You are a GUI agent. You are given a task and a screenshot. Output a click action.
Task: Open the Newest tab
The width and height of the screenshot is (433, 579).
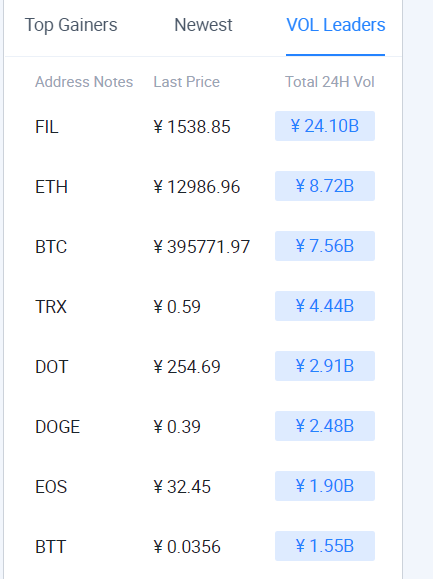click(203, 25)
